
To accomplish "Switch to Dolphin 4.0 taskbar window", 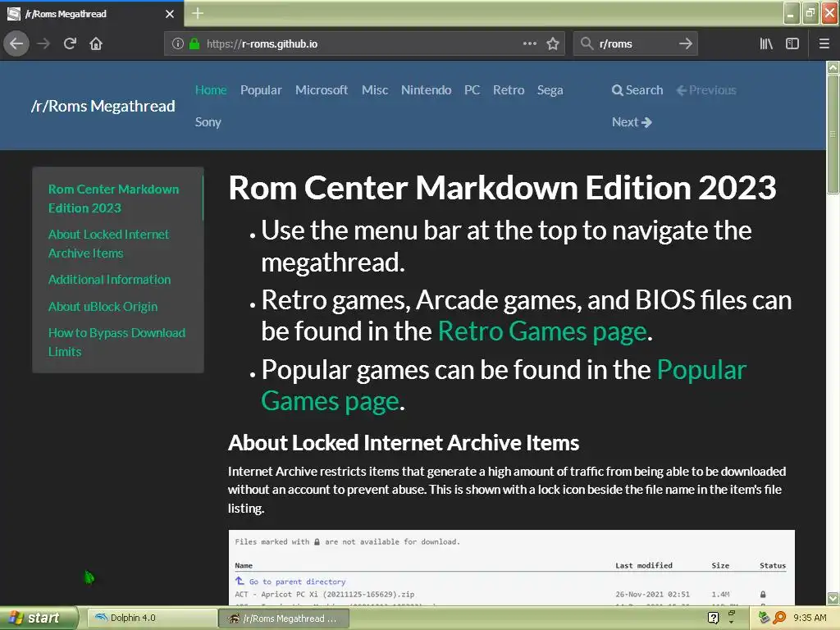I will pos(150,618).
